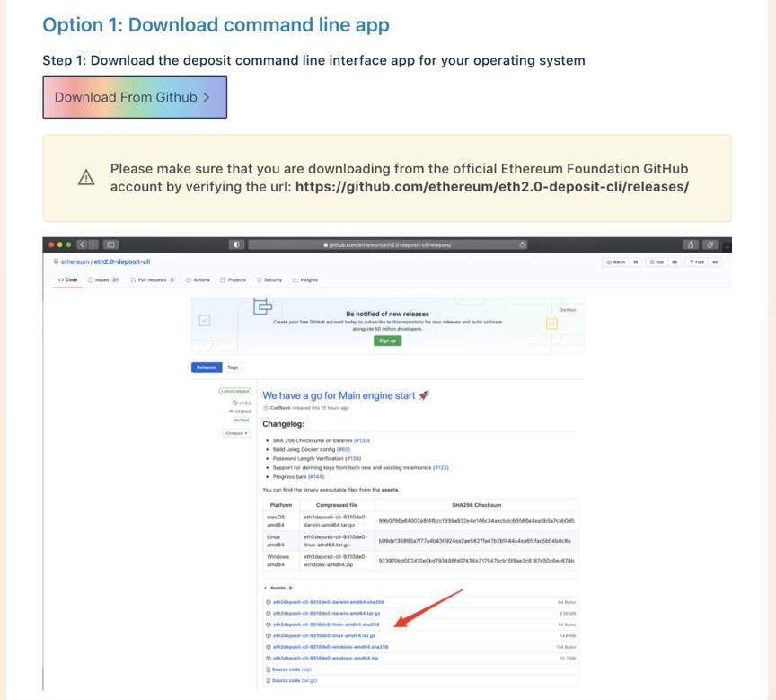Download the windows-amd64.zip asset
The height and width of the screenshot is (700, 776).
click(325, 659)
